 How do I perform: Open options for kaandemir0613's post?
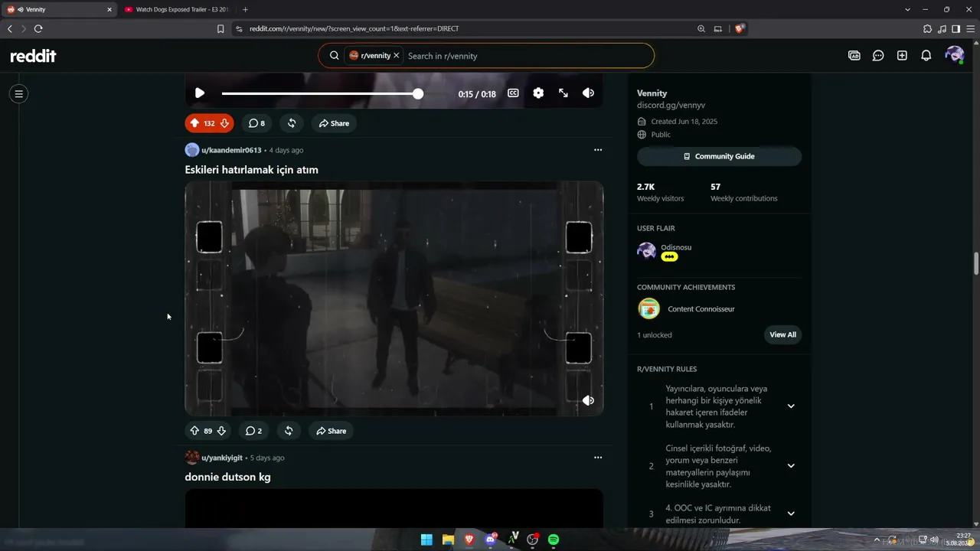tap(598, 150)
